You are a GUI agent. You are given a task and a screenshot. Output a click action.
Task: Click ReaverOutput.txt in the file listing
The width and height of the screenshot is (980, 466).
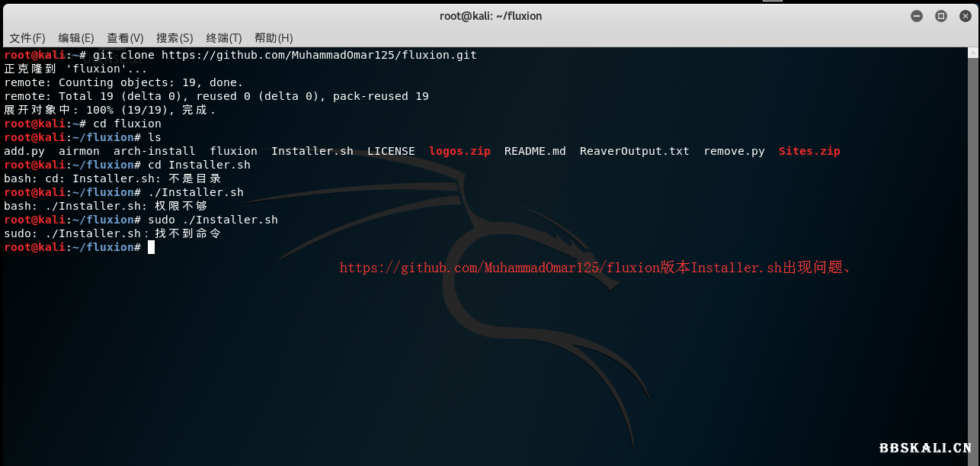point(634,151)
